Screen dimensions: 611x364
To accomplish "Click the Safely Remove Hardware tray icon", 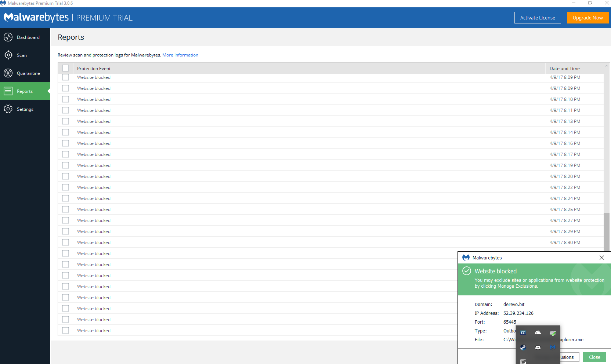I will [x=553, y=333].
